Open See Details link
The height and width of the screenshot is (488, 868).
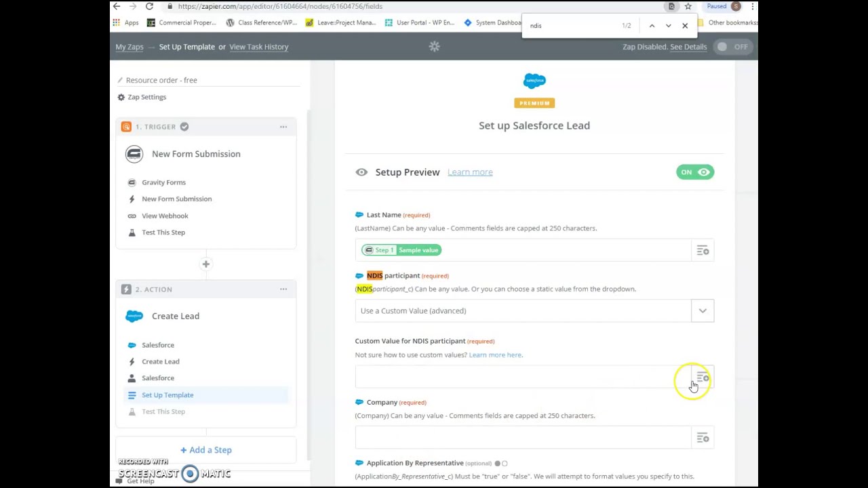point(688,47)
